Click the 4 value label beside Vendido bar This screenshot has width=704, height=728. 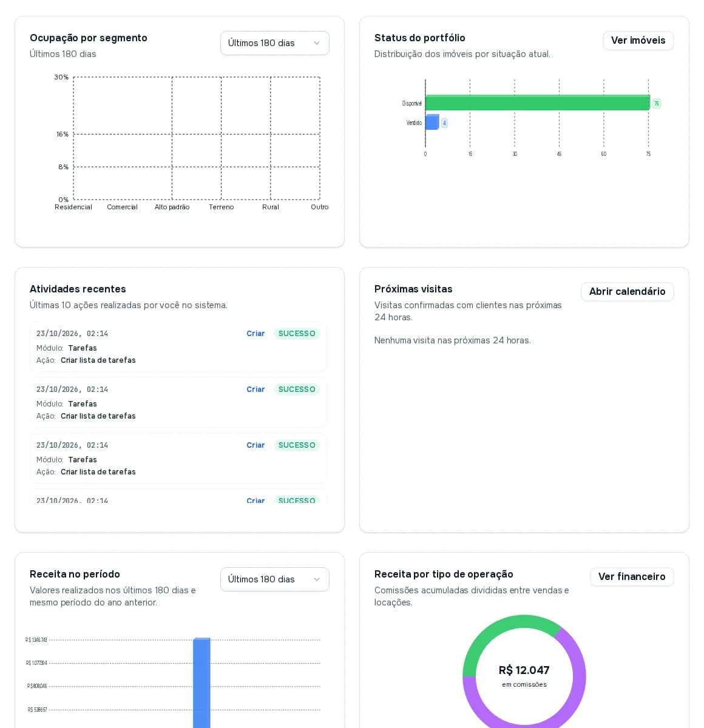coord(444,123)
